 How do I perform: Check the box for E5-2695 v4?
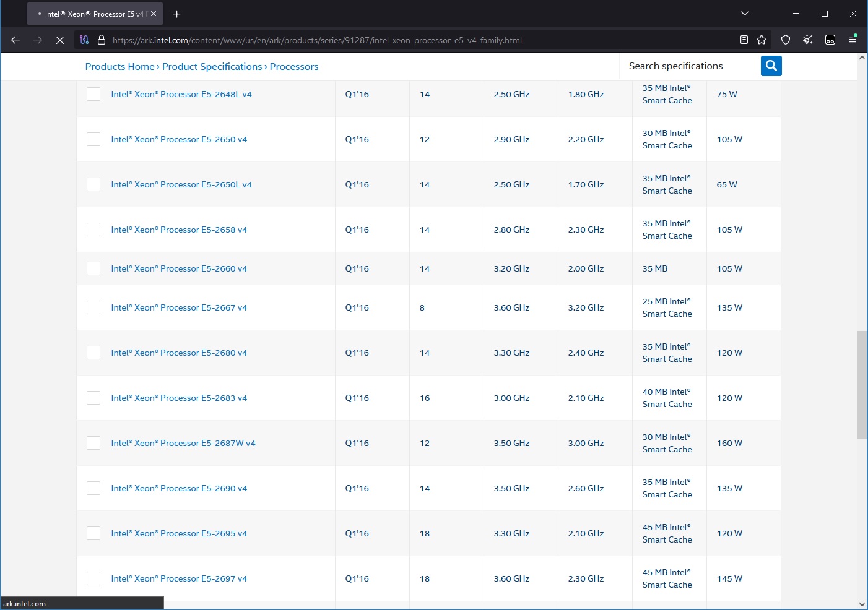tap(93, 533)
